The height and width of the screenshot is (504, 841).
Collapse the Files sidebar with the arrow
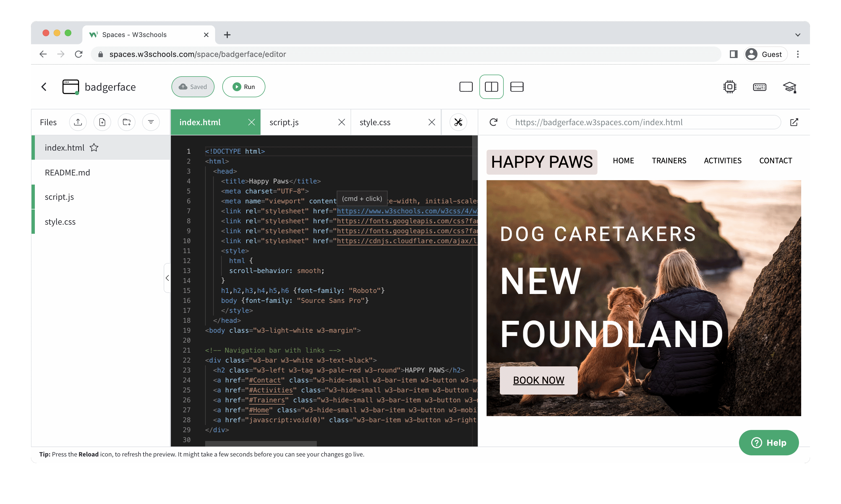(x=167, y=278)
